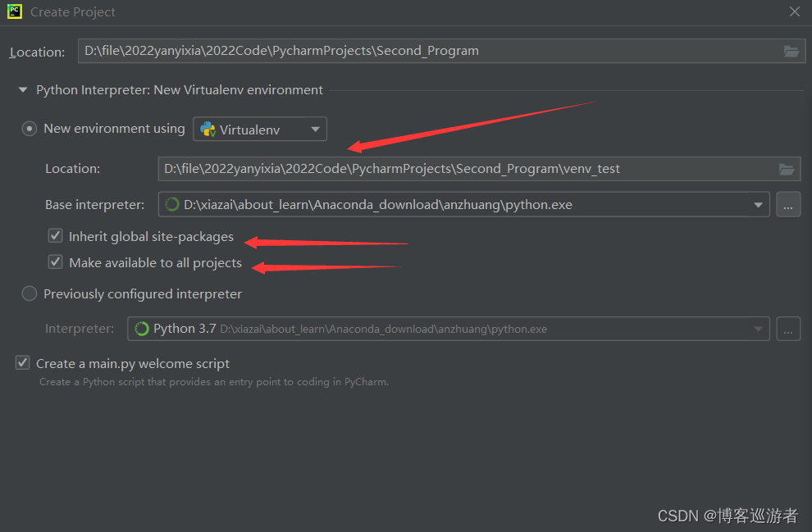Open the Virtualenv environment type dropdown
This screenshot has height=532, width=812.
(260, 129)
